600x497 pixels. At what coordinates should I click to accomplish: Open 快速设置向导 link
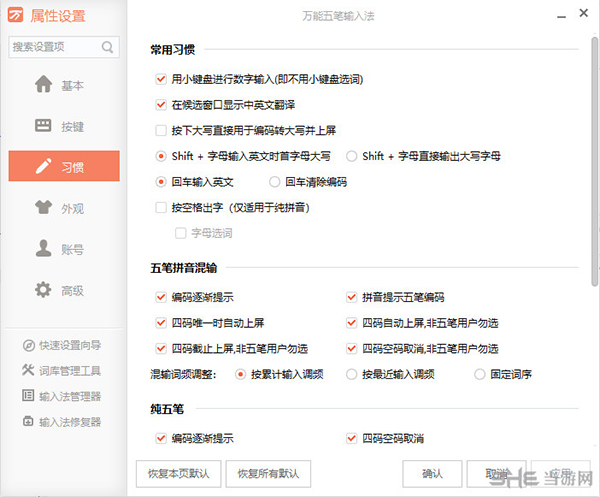click(70, 345)
